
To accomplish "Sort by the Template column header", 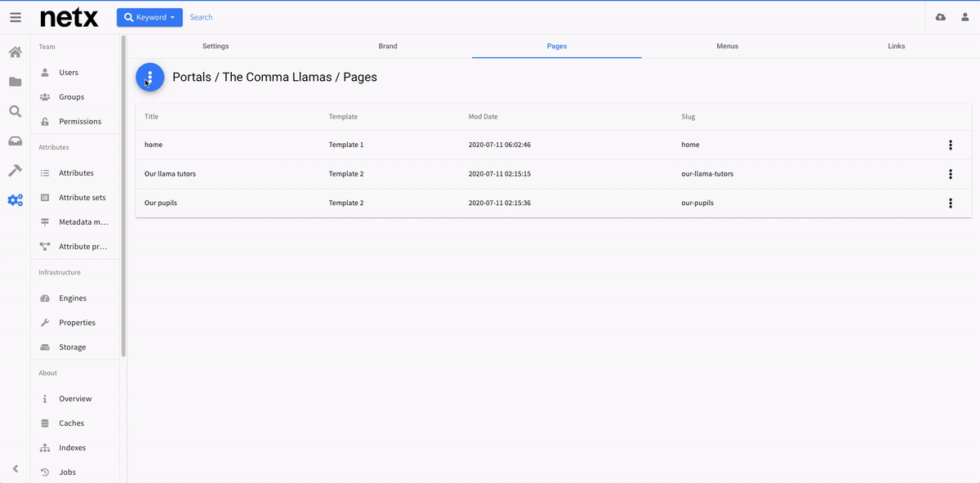I will (343, 117).
